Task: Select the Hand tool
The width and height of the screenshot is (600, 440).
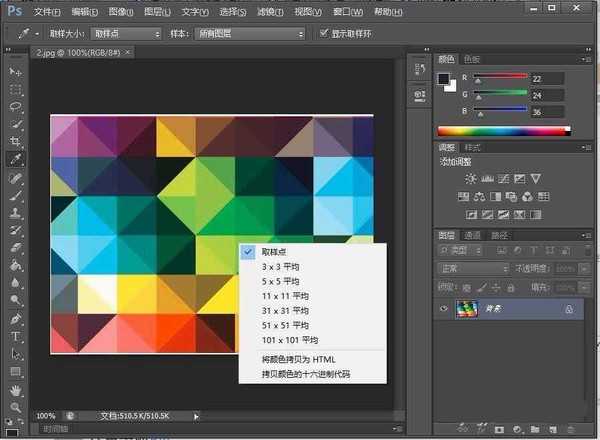Action: [16, 390]
